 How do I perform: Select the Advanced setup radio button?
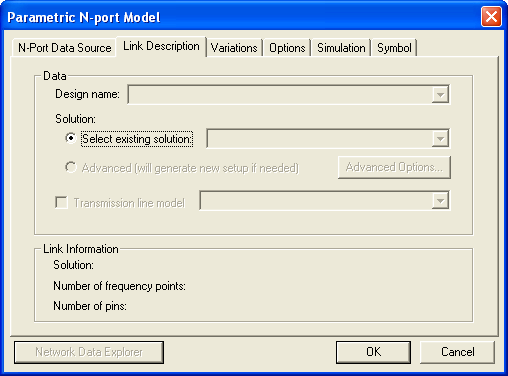pyautogui.click(x=71, y=167)
